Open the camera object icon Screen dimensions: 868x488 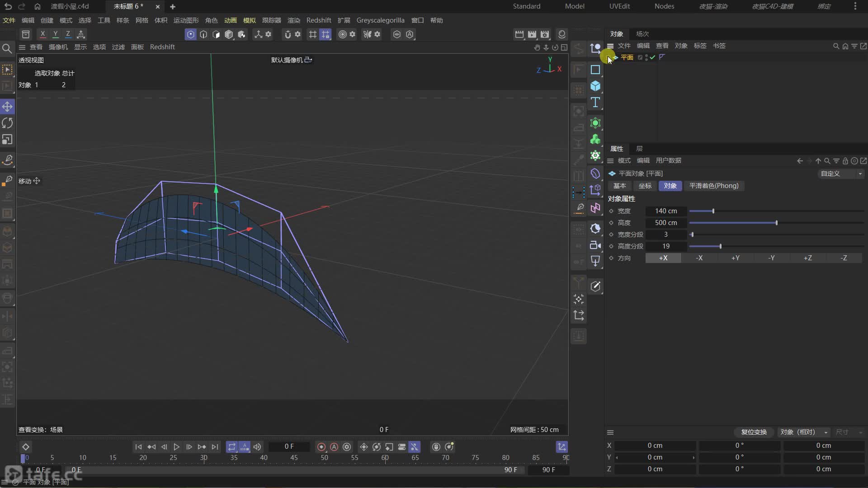coord(595,245)
